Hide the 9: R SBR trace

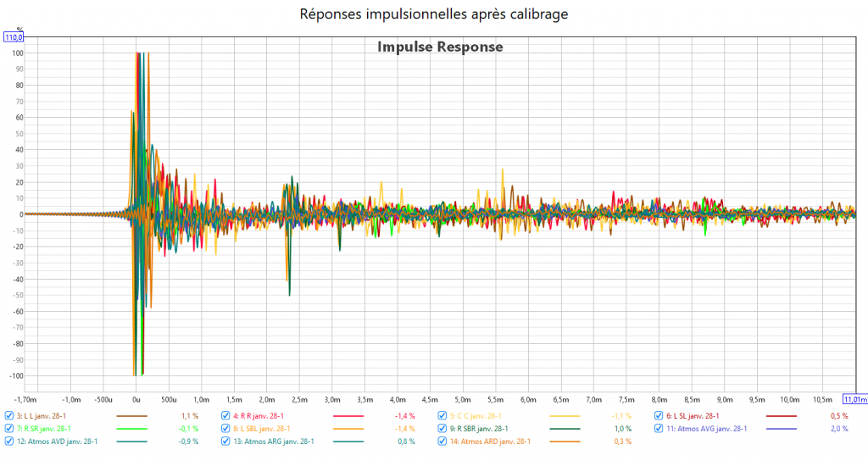tap(442, 429)
